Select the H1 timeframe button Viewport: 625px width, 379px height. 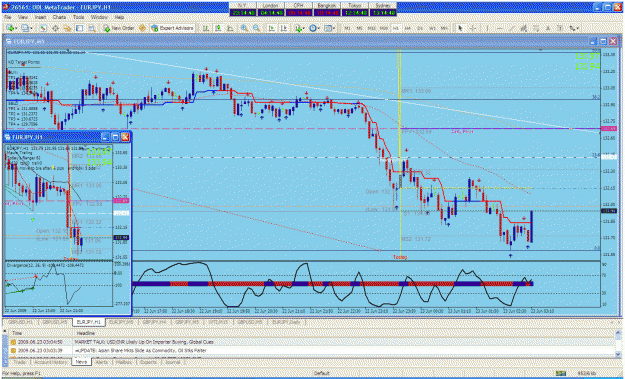pos(396,28)
